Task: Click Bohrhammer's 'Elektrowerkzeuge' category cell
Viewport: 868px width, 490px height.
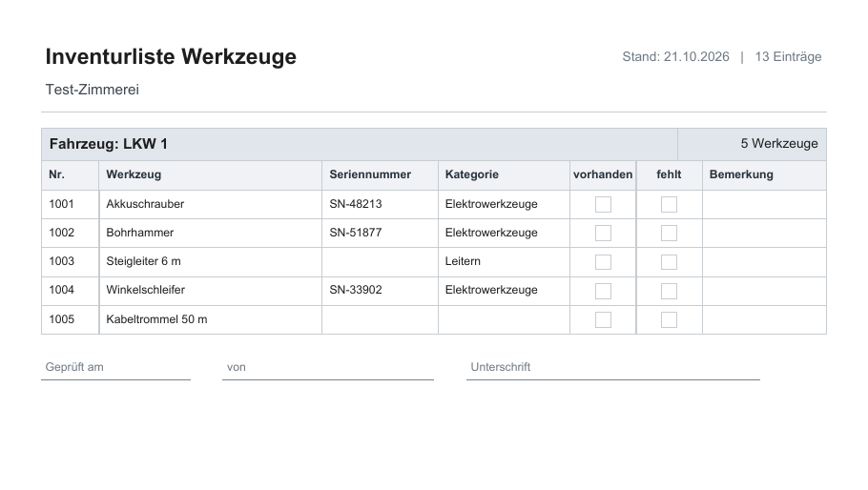Action: point(504,234)
